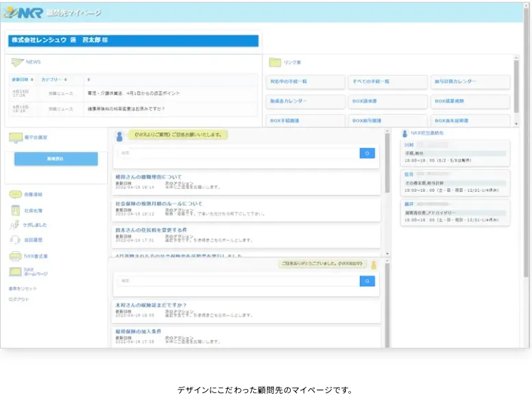
Task: Click the down arrow of the upper thread list scrollbar
Action: (387, 253)
